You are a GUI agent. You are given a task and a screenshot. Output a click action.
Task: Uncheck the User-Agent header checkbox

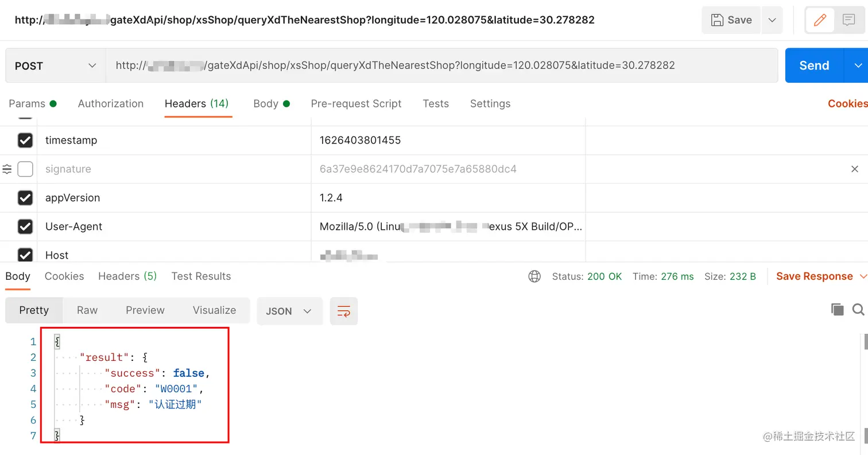click(x=25, y=226)
